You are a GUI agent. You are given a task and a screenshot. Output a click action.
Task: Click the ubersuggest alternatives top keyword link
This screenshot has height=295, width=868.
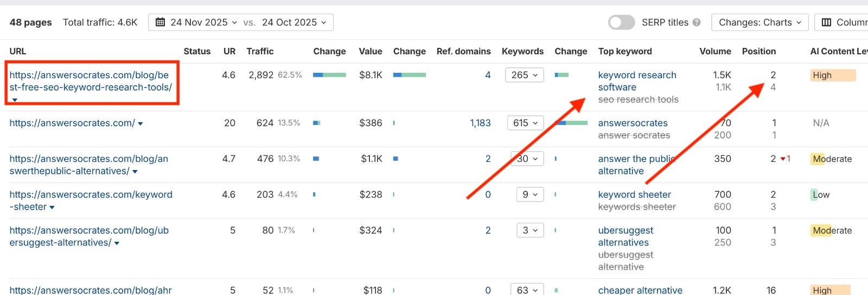tap(626, 236)
